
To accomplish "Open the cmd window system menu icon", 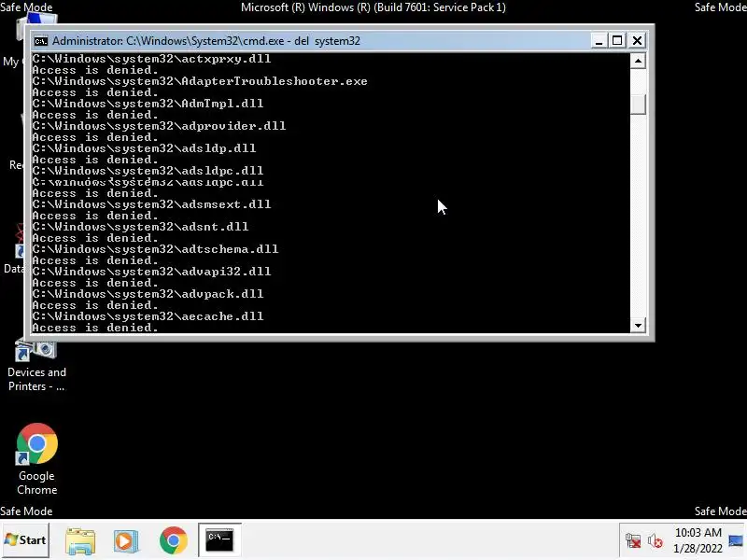I will tap(41, 41).
